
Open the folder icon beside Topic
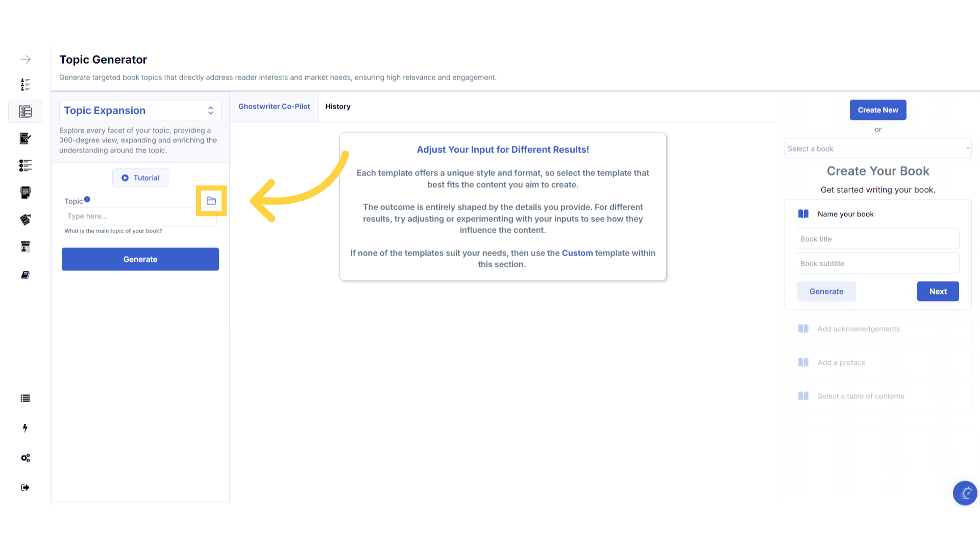tap(211, 201)
